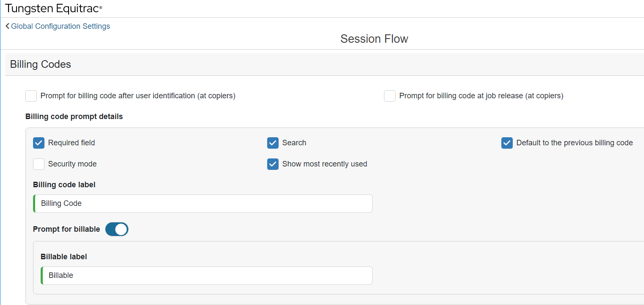Viewport: 644px width, 305px height.
Task: Click the Billing code label input field
Action: click(x=203, y=204)
